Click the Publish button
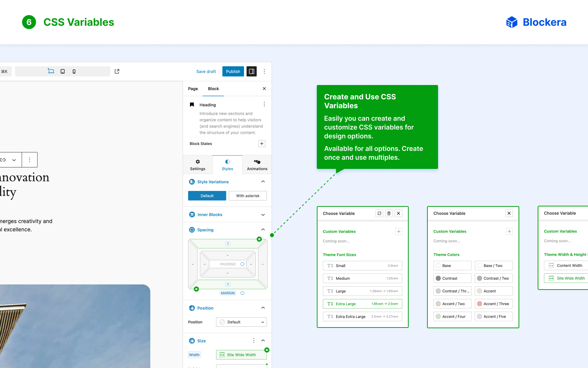 coord(233,71)
